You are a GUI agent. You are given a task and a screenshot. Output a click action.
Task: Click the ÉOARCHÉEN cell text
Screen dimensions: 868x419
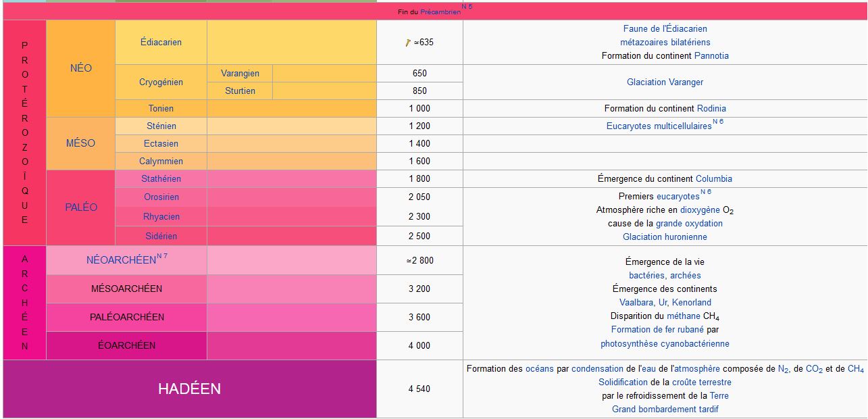click(127, 345)
